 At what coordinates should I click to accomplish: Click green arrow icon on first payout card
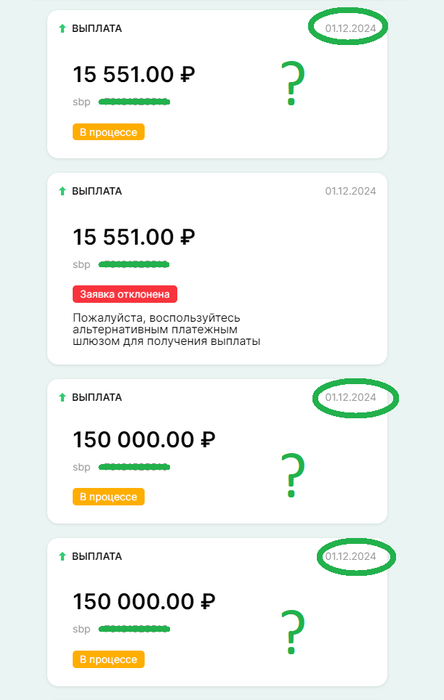click(x=62, y=29)
